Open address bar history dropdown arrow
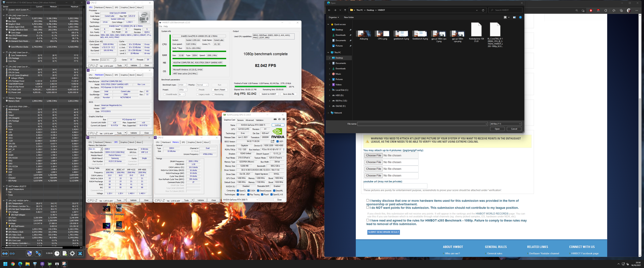The image size is (644, 268). click(x=477, y=10)
